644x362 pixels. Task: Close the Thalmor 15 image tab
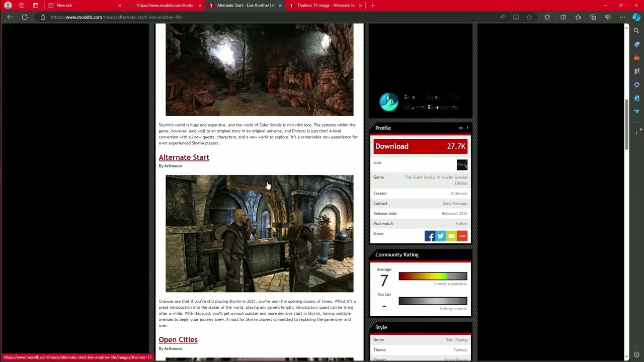360,5
